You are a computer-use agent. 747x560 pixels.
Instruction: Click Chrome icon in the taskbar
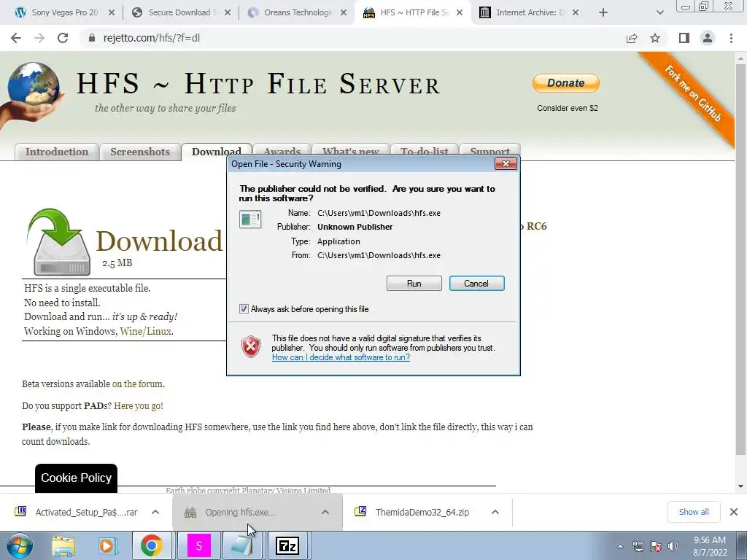click(x=151, y=545)
